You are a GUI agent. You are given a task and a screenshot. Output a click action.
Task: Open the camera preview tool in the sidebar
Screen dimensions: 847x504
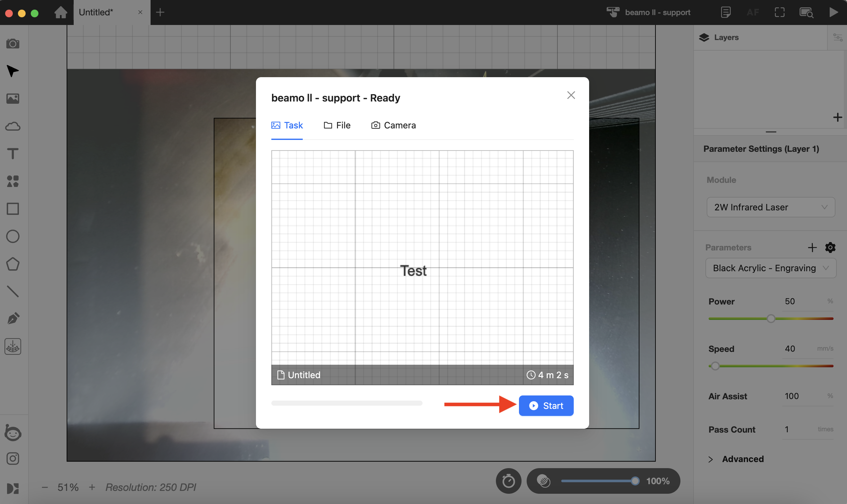click(13, 44)
